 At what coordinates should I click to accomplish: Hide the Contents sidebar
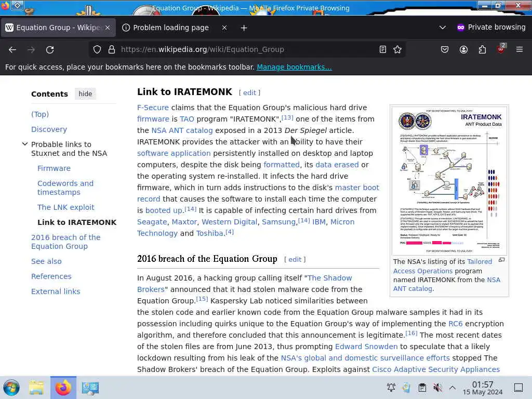pos(85,94)
